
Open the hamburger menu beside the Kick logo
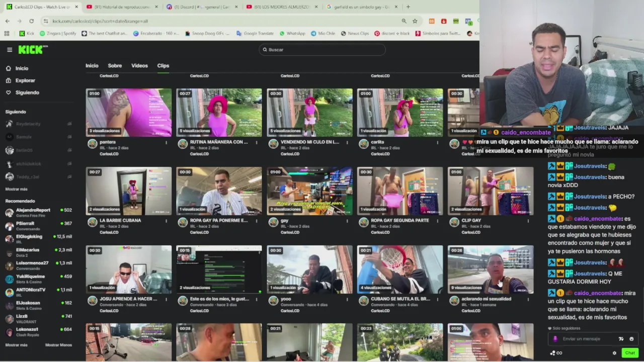pyautogui.click(x=10, y=50)
